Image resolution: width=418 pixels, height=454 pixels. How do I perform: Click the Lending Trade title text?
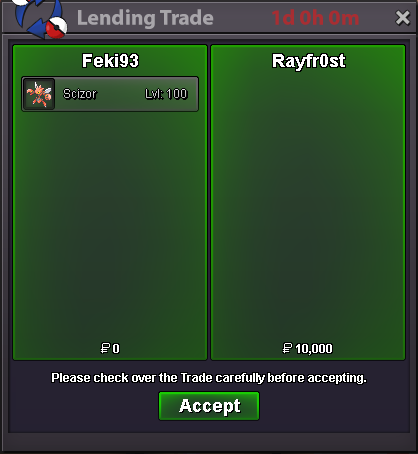click(145, 18)
